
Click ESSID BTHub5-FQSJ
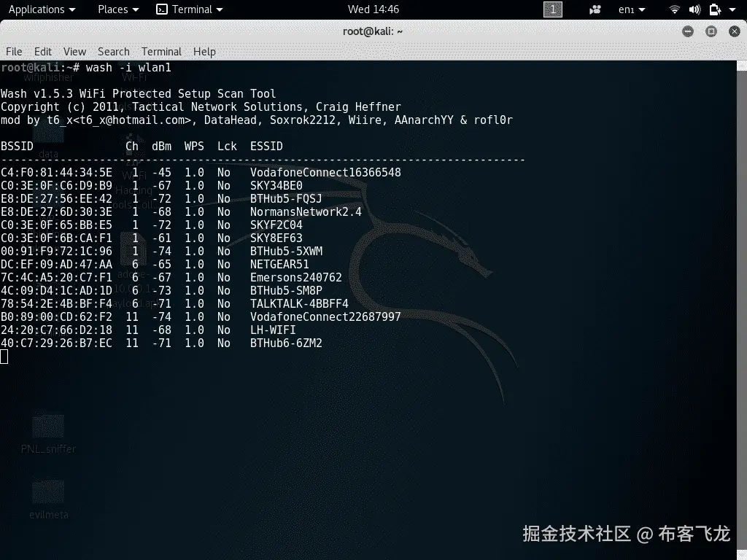(286, 198)
